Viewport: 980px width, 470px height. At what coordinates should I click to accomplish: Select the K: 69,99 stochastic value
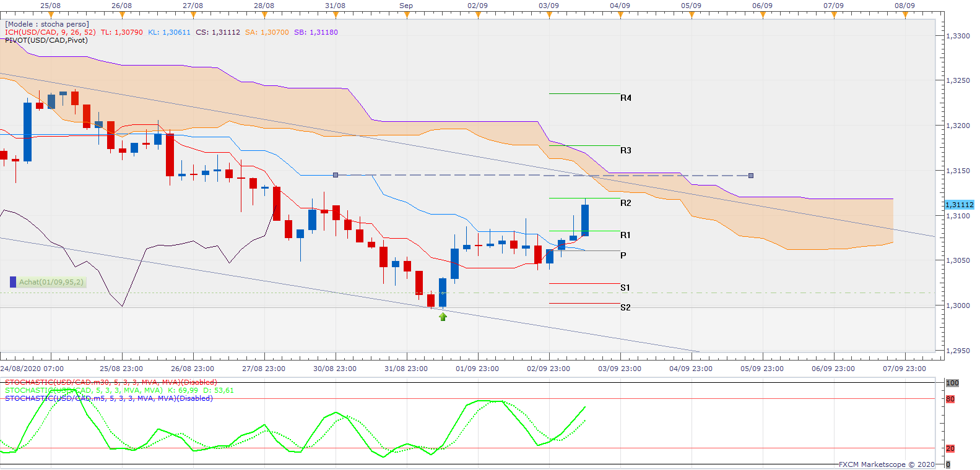click(183, 390)
